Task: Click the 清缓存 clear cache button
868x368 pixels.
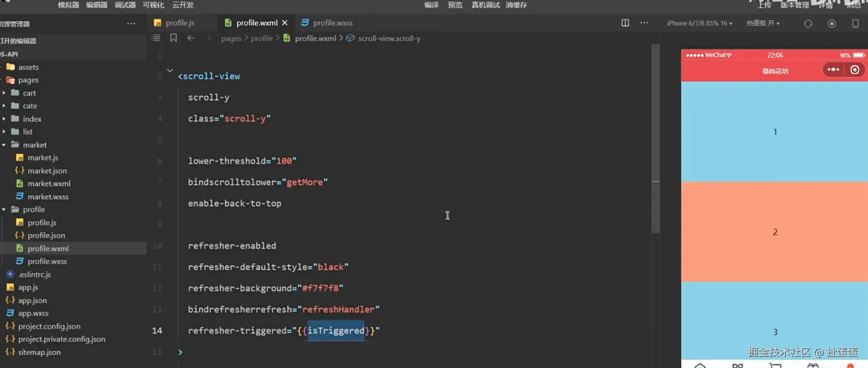Action: pyautogui.click(x=516, y=5)
